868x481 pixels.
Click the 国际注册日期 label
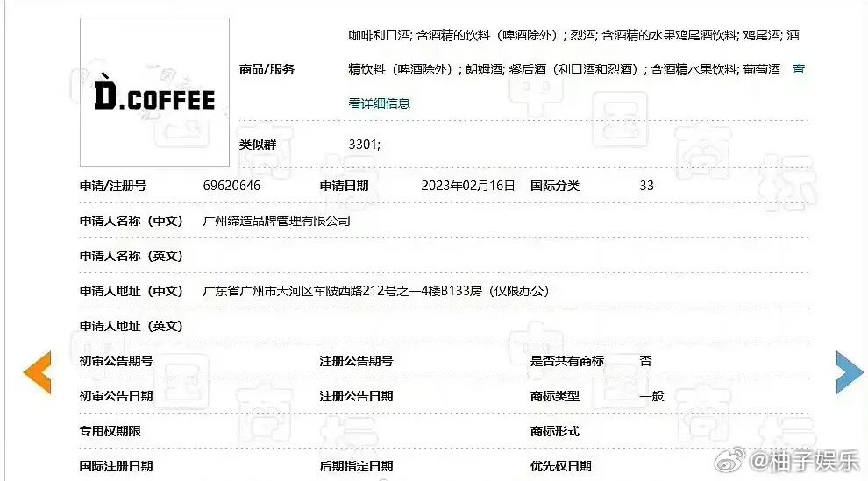tap(116, 466)
